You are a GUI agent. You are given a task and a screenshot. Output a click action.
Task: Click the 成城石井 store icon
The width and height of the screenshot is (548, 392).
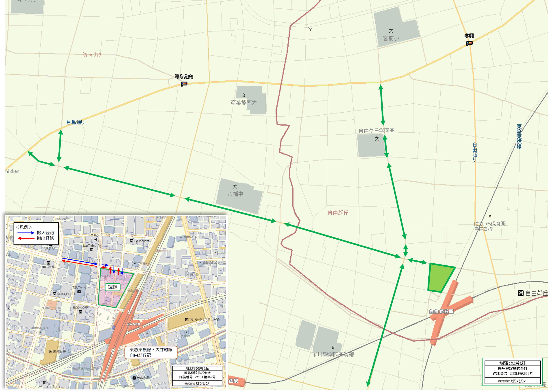click(x=50, y=351)
